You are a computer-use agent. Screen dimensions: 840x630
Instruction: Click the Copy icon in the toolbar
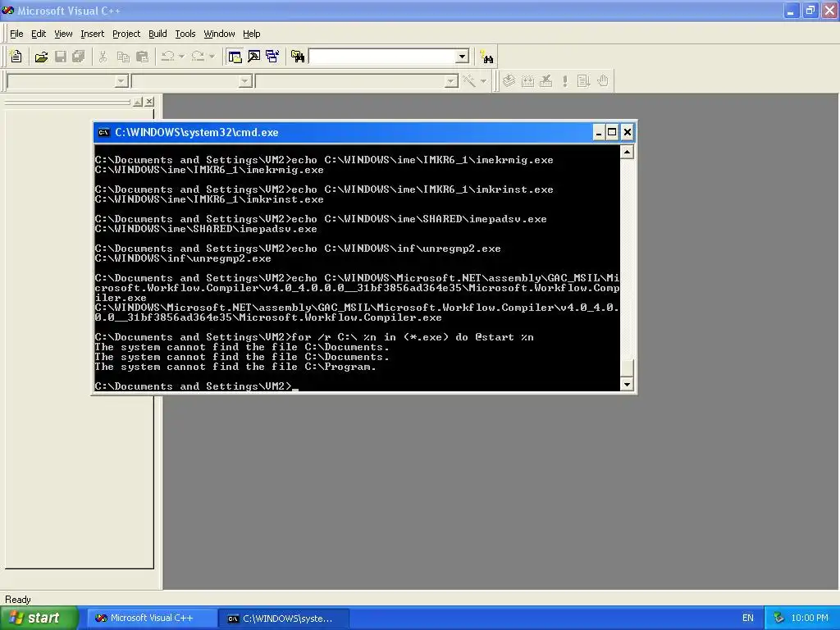123,57
